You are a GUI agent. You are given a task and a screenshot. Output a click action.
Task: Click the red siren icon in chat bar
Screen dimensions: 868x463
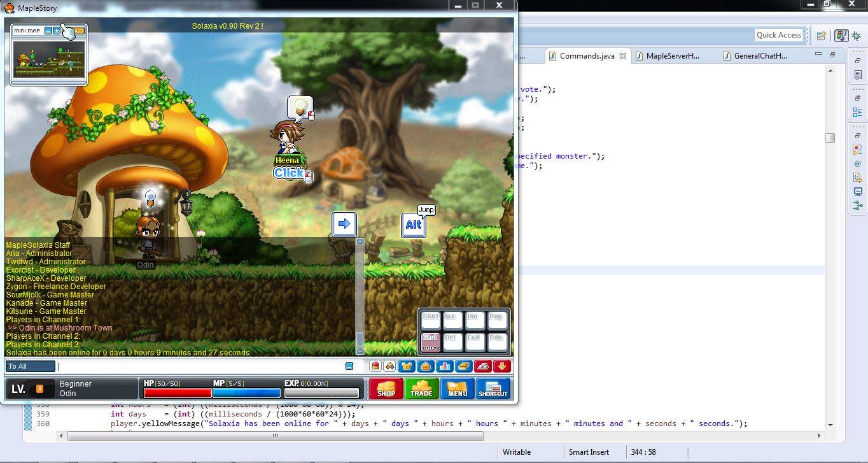(x=375, y=366)
